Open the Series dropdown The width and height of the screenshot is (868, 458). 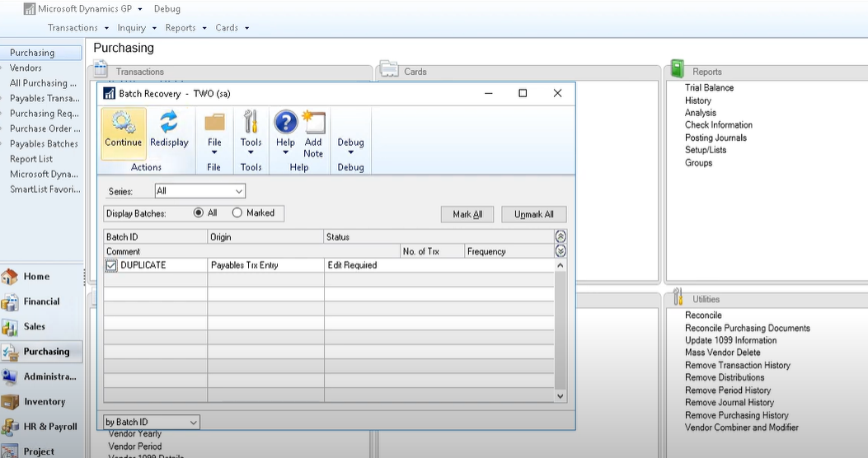(x=200, y=191)
